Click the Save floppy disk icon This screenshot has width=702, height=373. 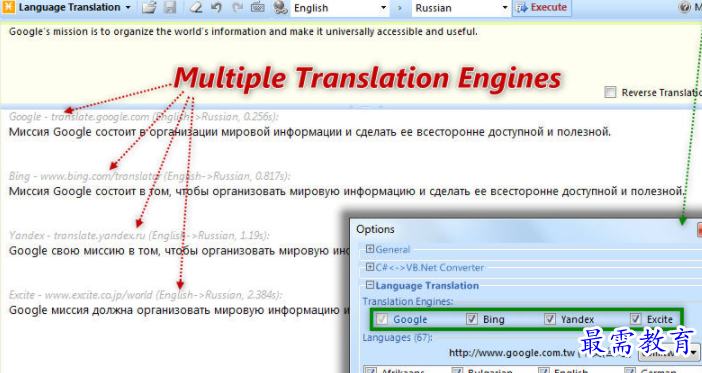pyautogui.click(x=170, y=8)
